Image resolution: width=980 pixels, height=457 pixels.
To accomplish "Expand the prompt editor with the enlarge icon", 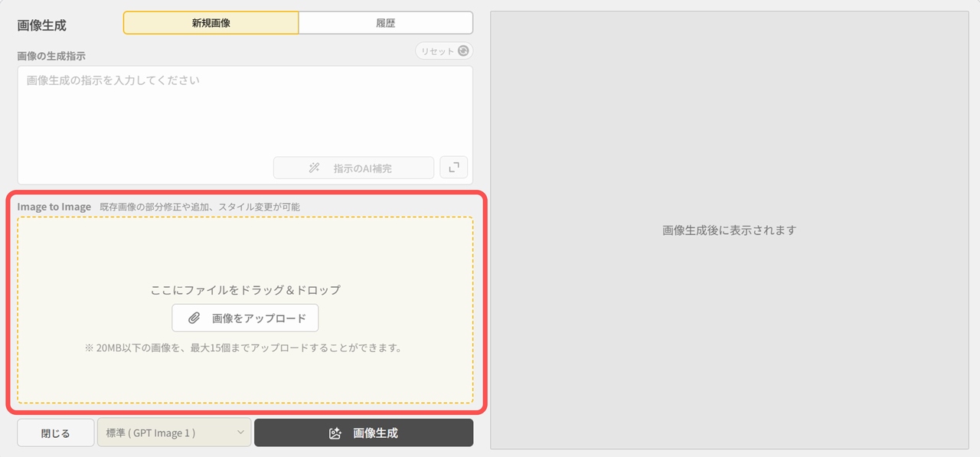I will [453, 168].
